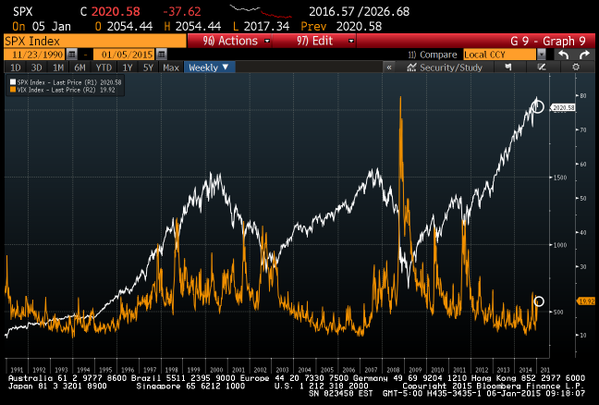
Task: Select the 6M range tab
Action: pos(80,68)
